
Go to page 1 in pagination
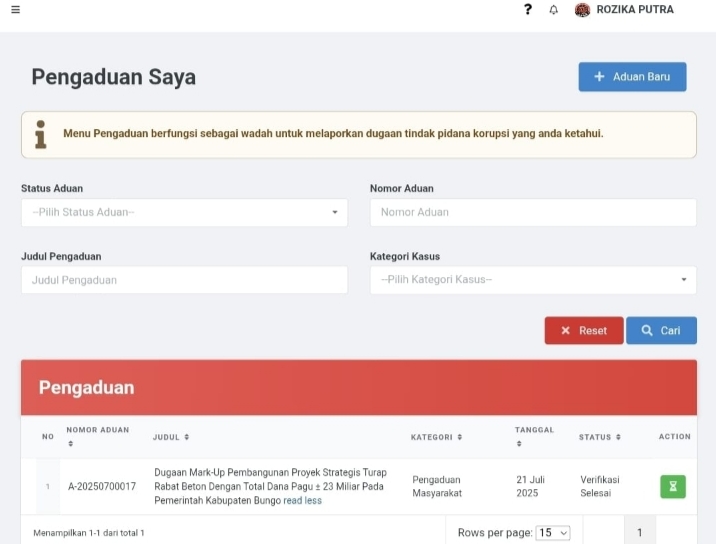coord(639,533)
